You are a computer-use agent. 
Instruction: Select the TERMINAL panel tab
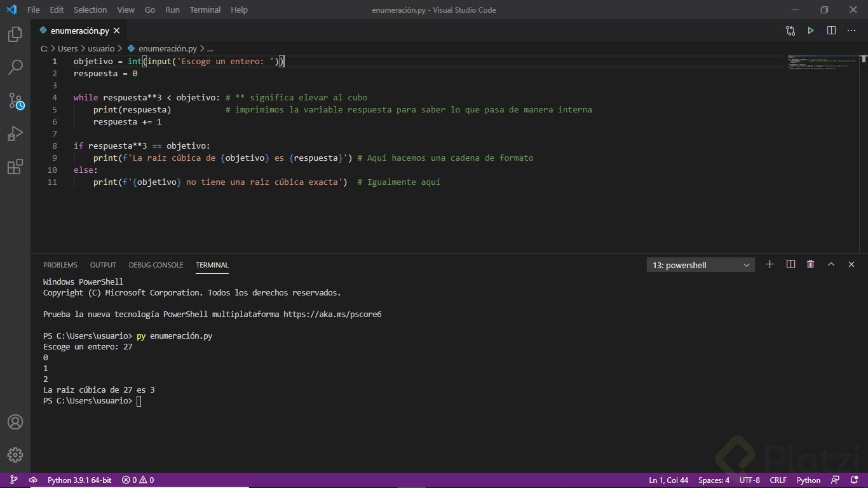212,265
